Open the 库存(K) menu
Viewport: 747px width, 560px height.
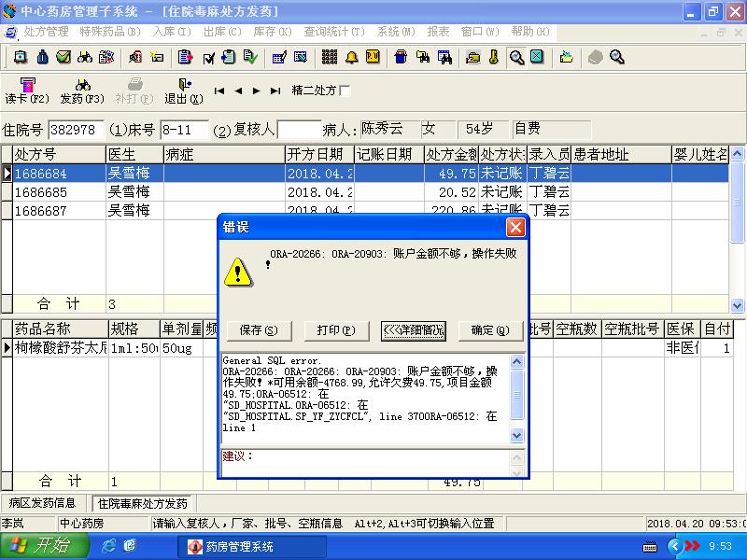pos(272,32)
